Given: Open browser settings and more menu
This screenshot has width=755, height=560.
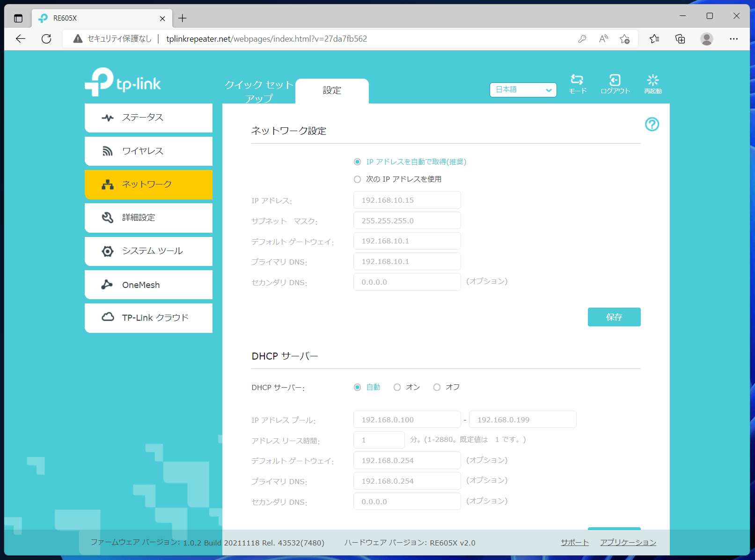Looking at the screenshot, I should 733,39.
